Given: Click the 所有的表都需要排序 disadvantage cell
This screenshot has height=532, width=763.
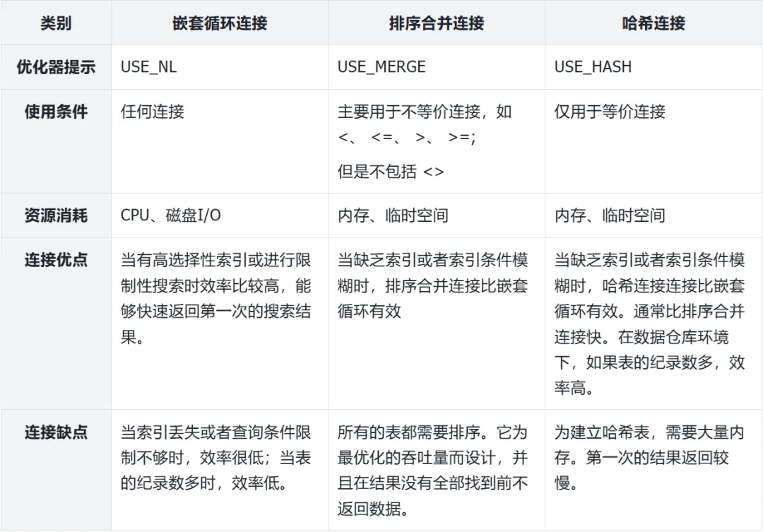Looking at the screenshot, I should (x=432, y=471).
